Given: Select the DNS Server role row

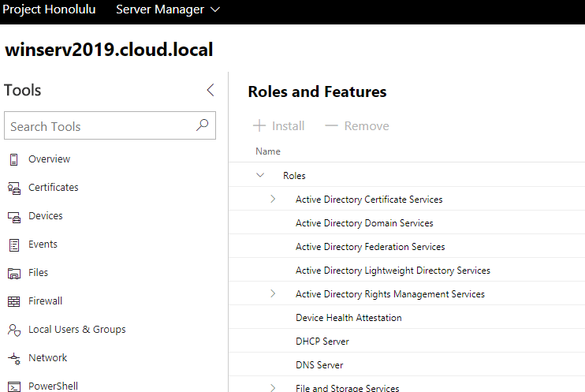Looking at the screenshot, I should pos(319,365).
